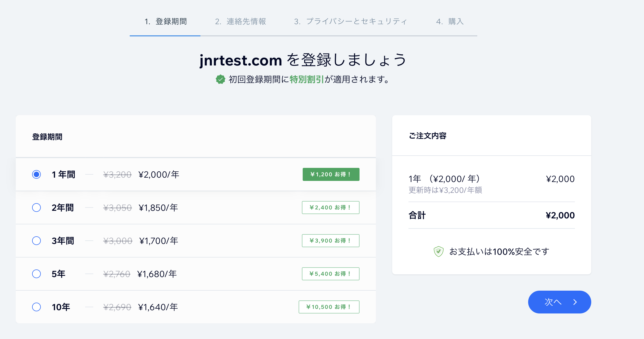Click the ¥2,400 お得 savings badge
Image resolution: width=644 pixels, height=339 pixels.
[x=330, y=208]
